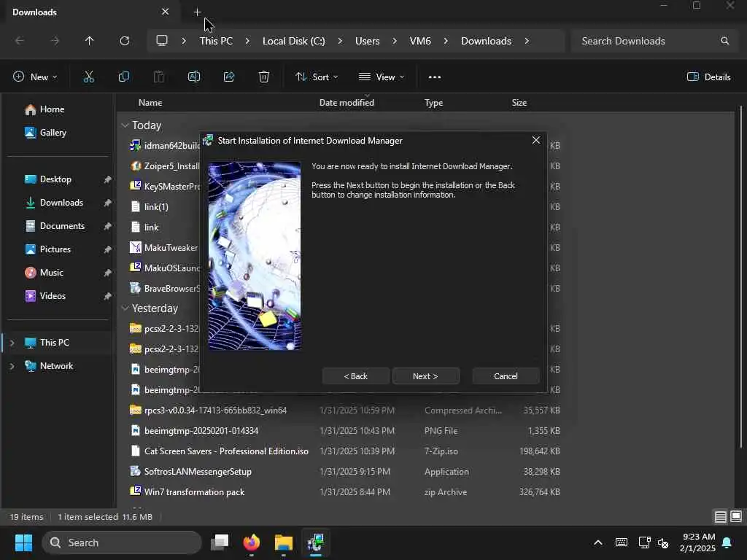The image size is (747, 560).
Task: Open Videos in navigation pane
Action: pyautogui.click(x=53, y=296)
